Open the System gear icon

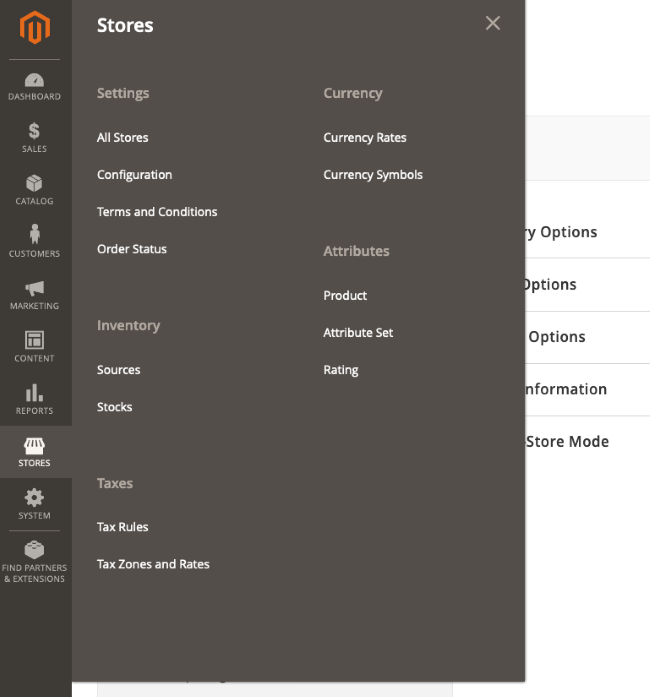click(35, 498)
